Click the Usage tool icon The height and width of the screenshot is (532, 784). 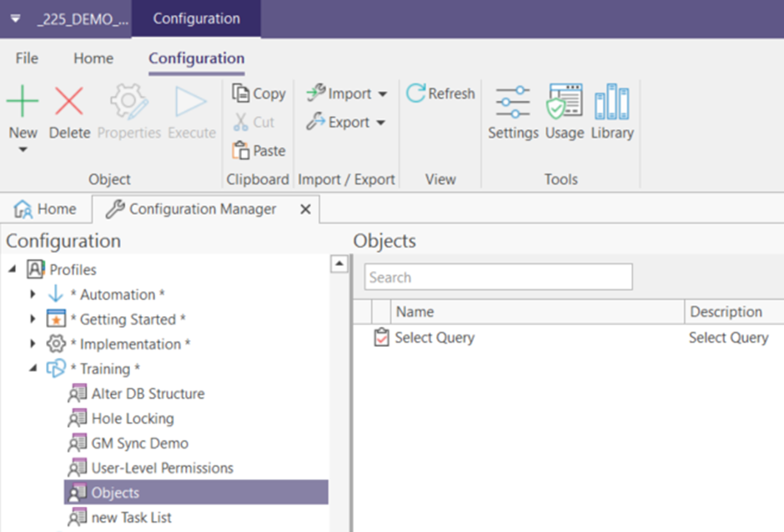pos(564,108)
